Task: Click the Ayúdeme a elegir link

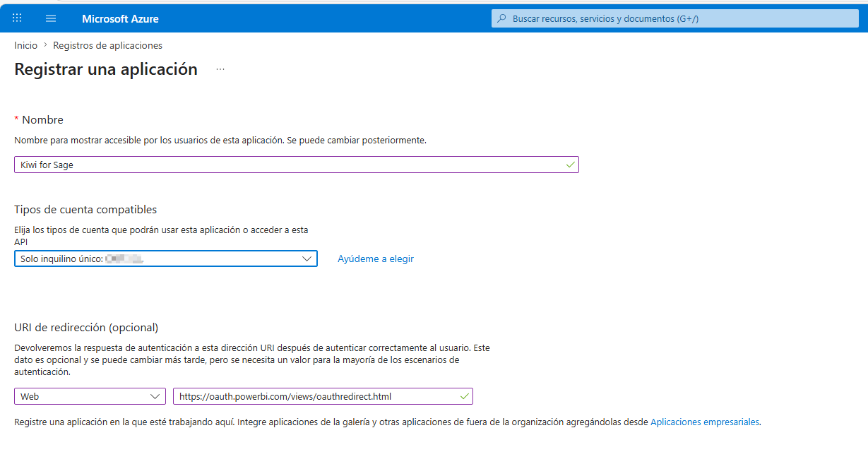Action: tap(376, 258)
